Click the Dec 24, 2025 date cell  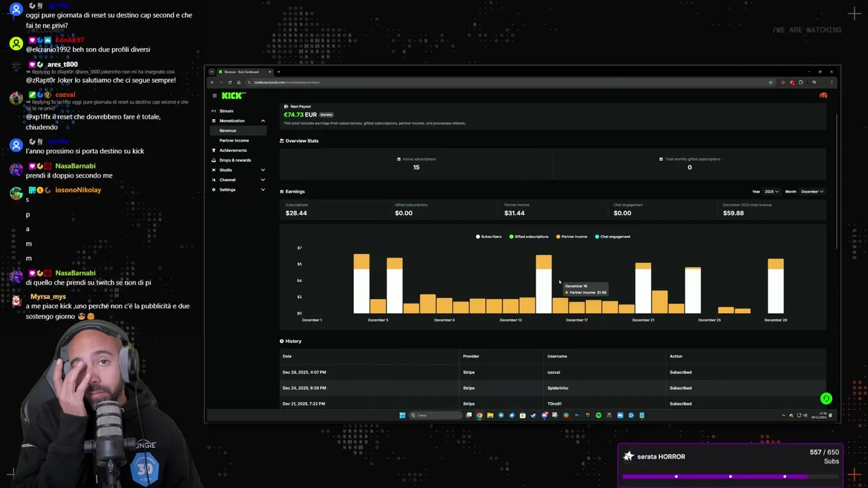(x=304, y=388)
